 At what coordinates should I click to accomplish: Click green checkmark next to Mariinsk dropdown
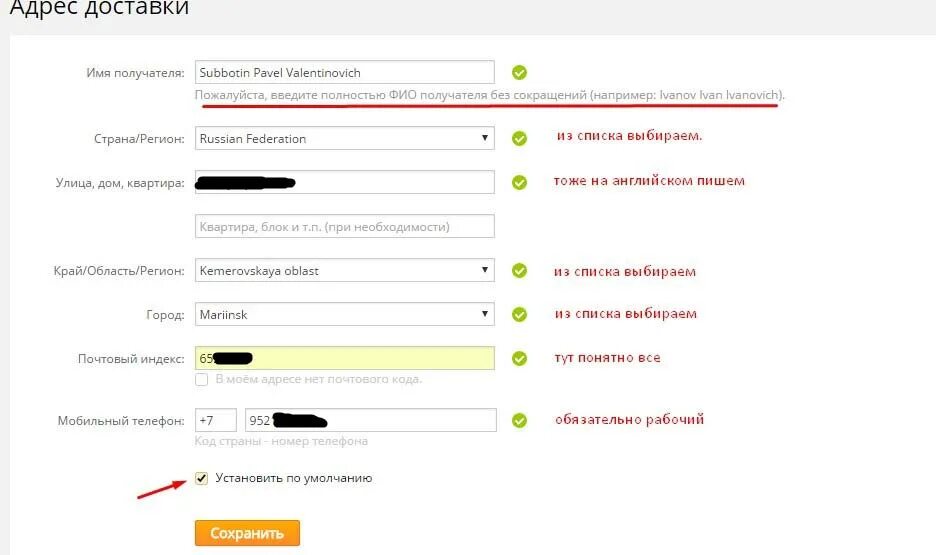click(519, 315)
